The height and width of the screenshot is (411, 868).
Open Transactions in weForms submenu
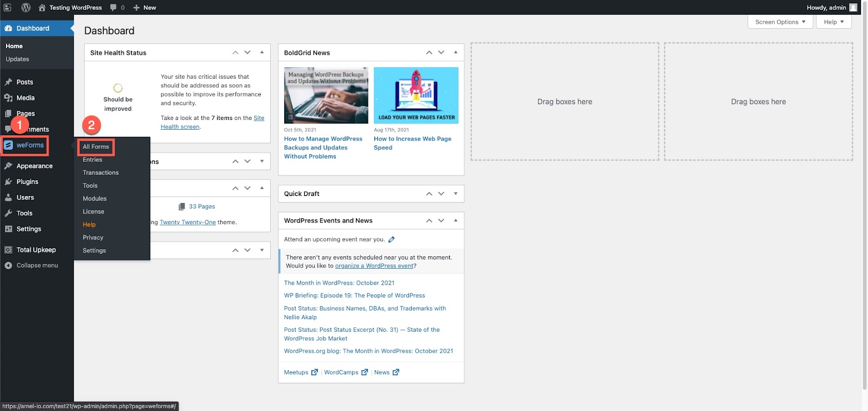[x=100, y=173]
